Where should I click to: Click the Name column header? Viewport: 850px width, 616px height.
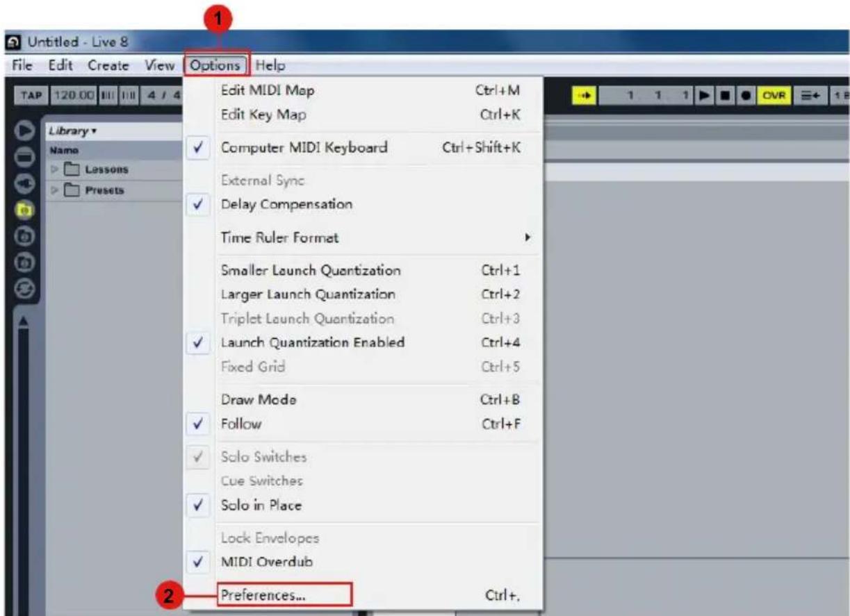point(114,150)
